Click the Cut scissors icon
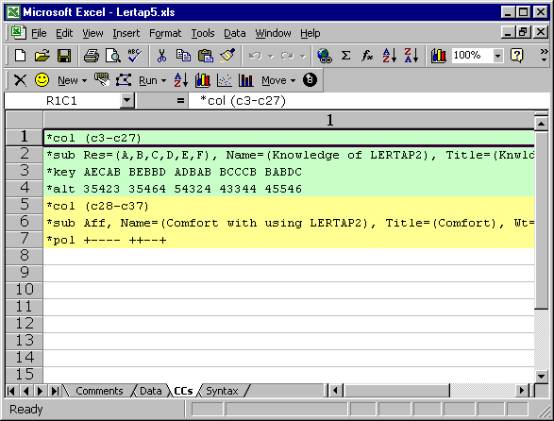 161,56
